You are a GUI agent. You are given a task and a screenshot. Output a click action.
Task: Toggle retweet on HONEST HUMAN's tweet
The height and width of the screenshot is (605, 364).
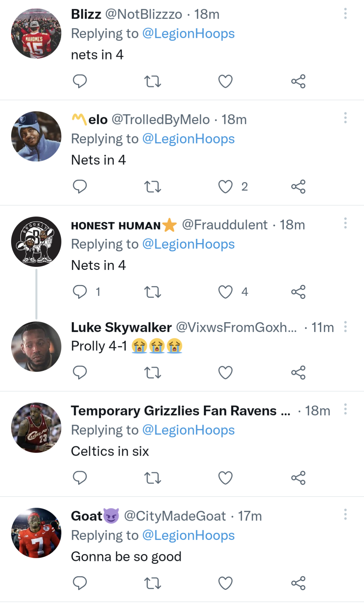click(x=152, y=292)
